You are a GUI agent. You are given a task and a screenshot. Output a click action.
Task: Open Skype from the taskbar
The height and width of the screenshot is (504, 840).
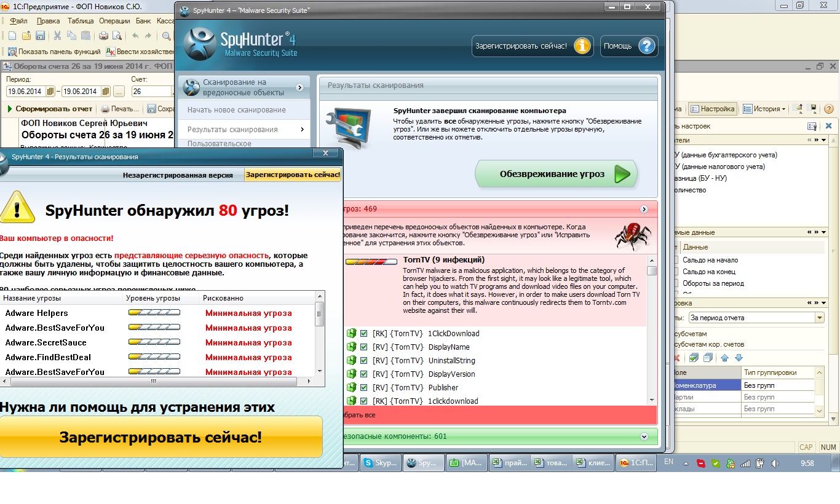pyautogui.click(x=379, y=463)
